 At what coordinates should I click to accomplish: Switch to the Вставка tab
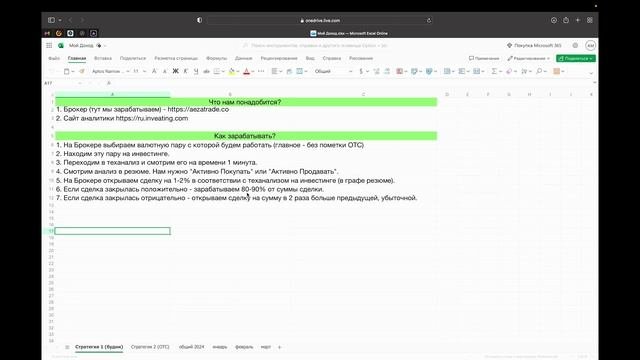pos(103,58)
